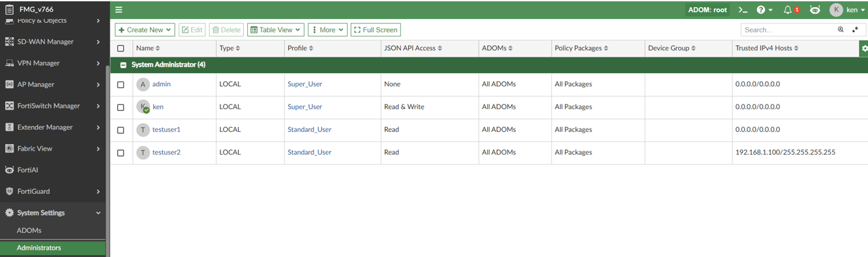Select Administrators menu item
Image resolution: width=868 pixels, height=257 pixels.
53,248
